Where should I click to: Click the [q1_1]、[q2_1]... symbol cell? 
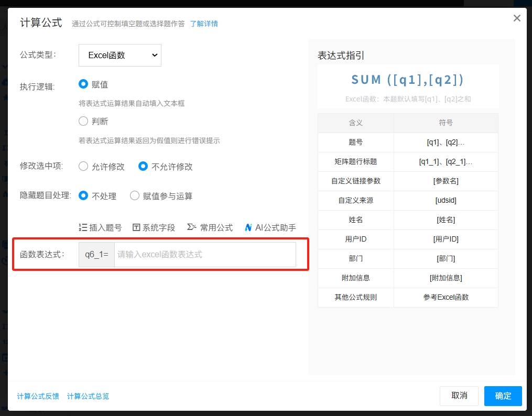pos(446,162)
